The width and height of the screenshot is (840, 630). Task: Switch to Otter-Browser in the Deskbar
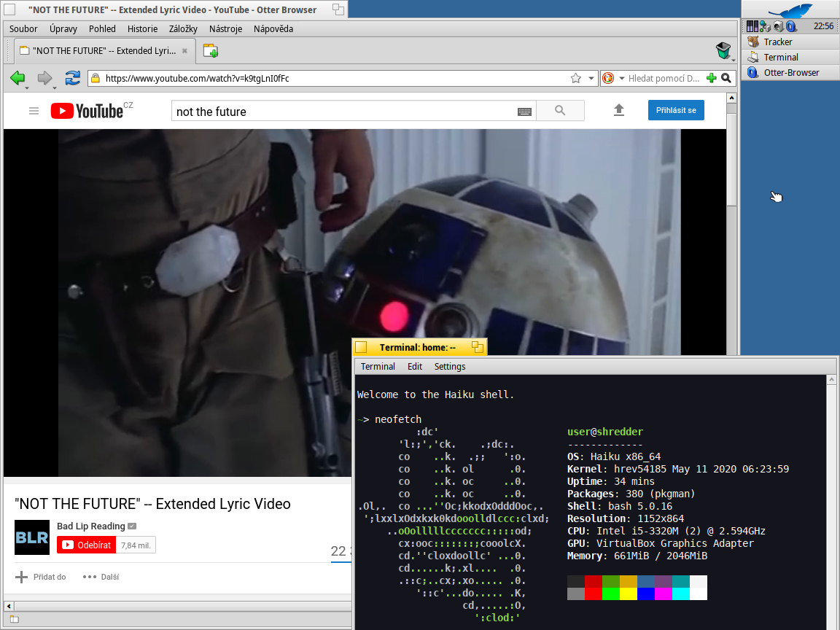[x=790, y=72]
